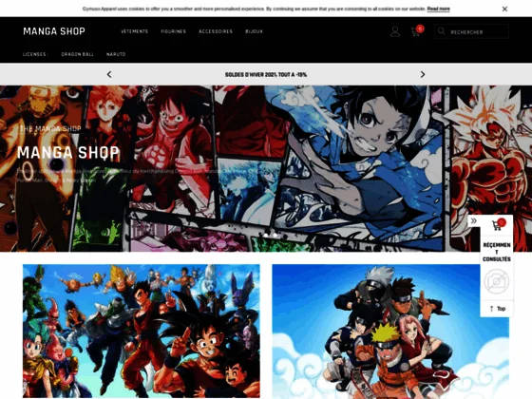532x399 pixels.
Task: Click the search magnifier icon
Action: [x=441, y=31]
